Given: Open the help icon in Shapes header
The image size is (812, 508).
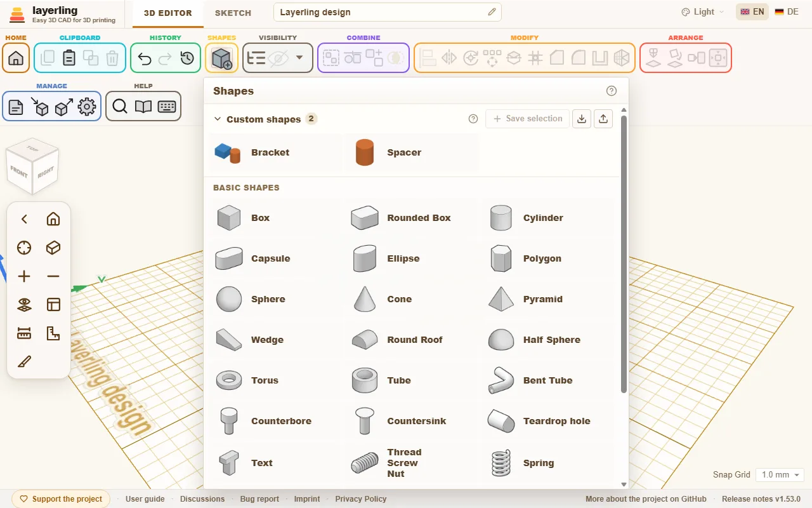Looking at the screenshot, I should (612, 91).
